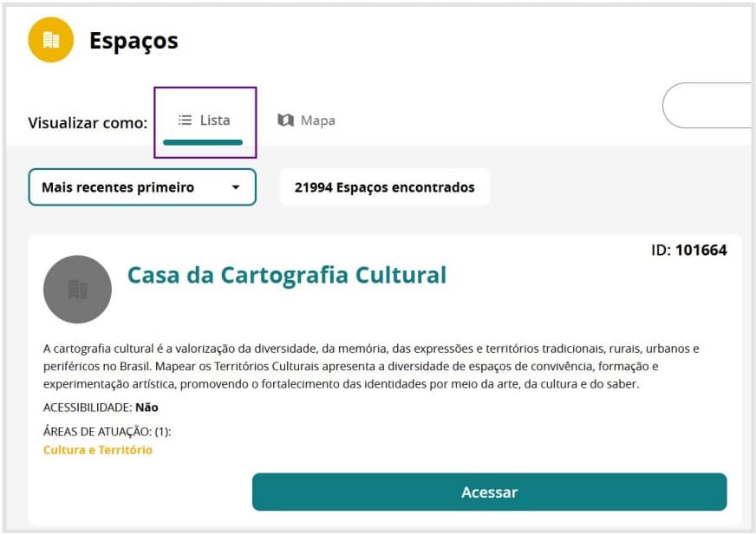Click the map icon beside Mapa
Image resolution: width=756 pixels, height=535 pixels.
pyautogui.click(x=285, y=120)
